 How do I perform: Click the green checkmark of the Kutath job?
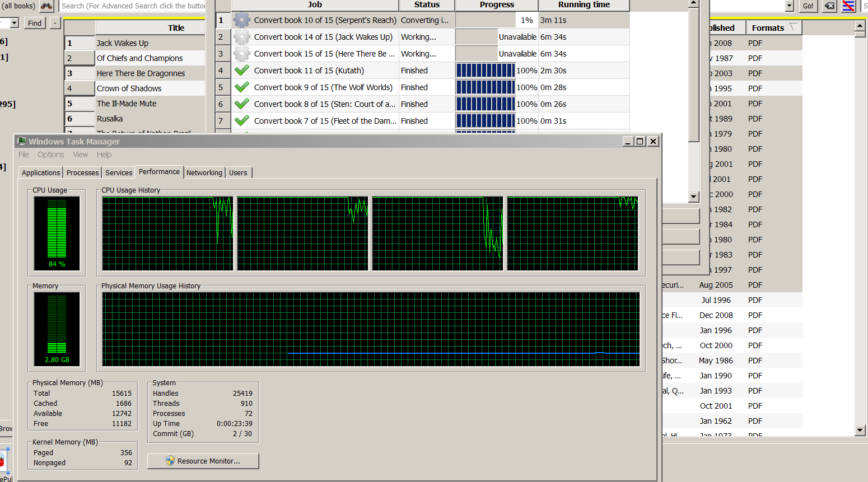[241, 71]
